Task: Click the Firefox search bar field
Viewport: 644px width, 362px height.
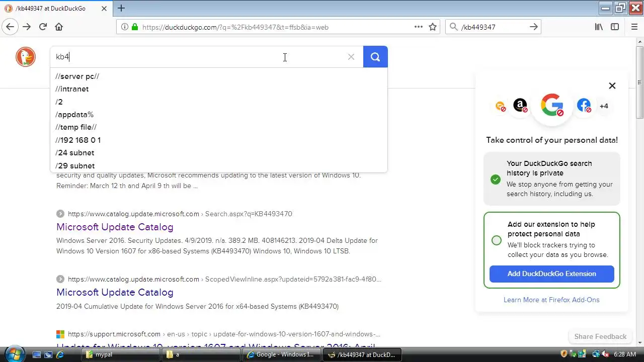Action: coord(493,27)
